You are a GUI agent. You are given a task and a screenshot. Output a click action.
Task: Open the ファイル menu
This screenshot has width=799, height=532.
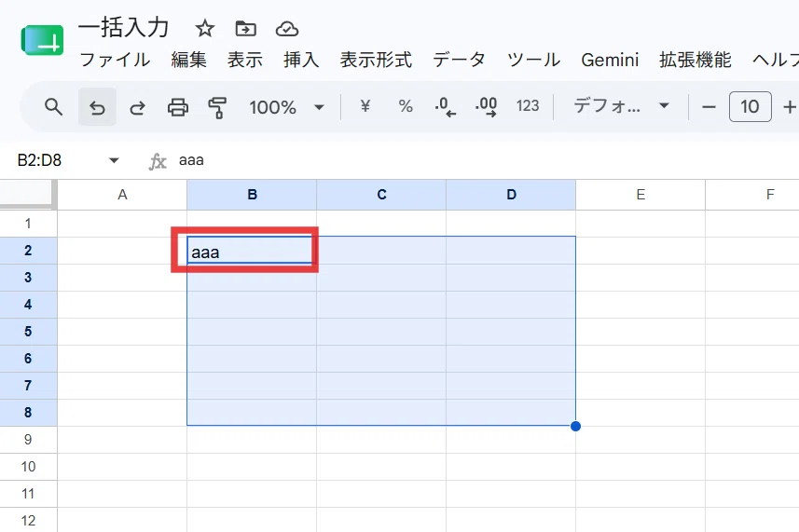(x=116, y=60)
